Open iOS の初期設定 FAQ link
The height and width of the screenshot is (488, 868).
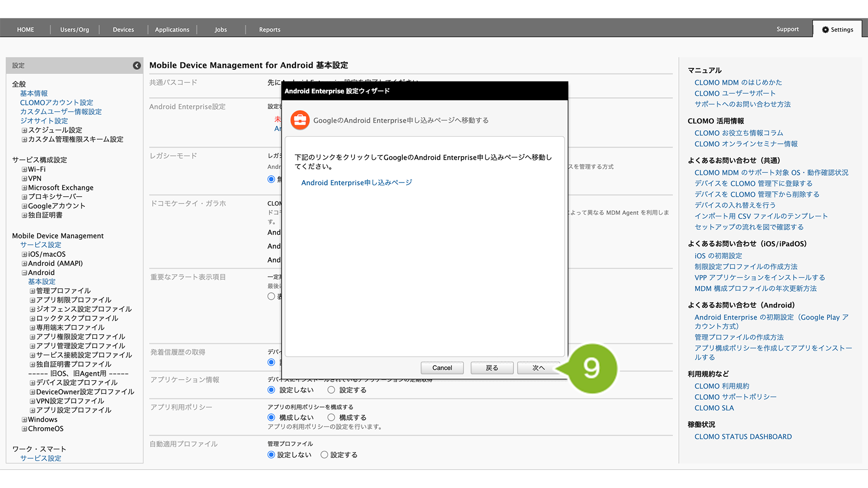point(718,256)
